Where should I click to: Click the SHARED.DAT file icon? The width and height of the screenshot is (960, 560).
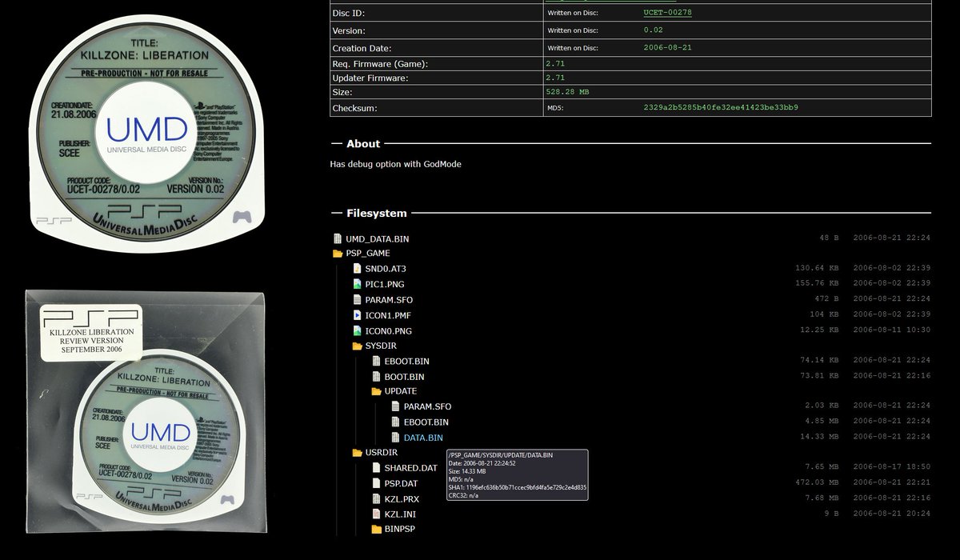coord(377,468)
